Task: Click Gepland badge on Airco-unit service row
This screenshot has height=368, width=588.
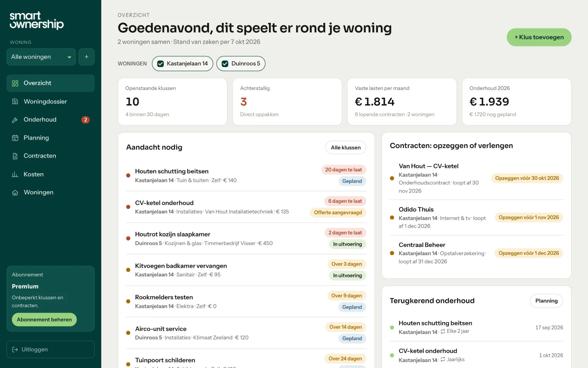Action: (x=352, y=339)
